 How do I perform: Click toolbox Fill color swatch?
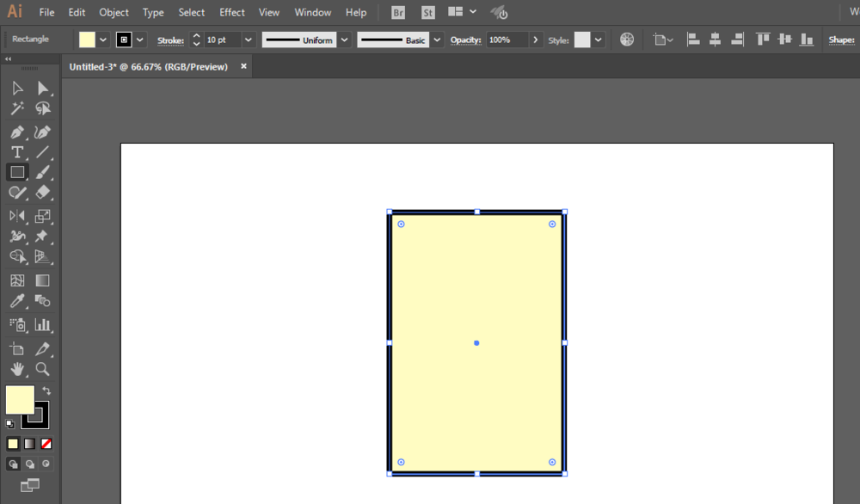[20, 400]
